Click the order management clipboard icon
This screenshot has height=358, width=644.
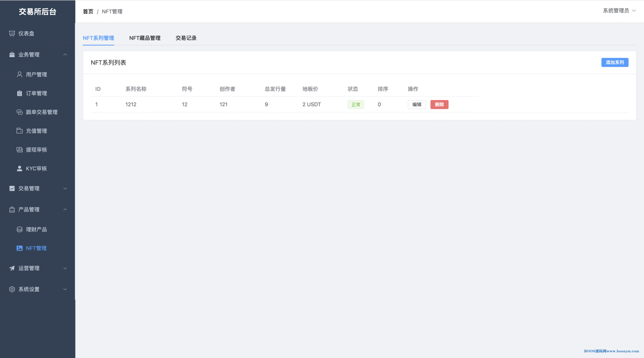(x=19, y=93)
